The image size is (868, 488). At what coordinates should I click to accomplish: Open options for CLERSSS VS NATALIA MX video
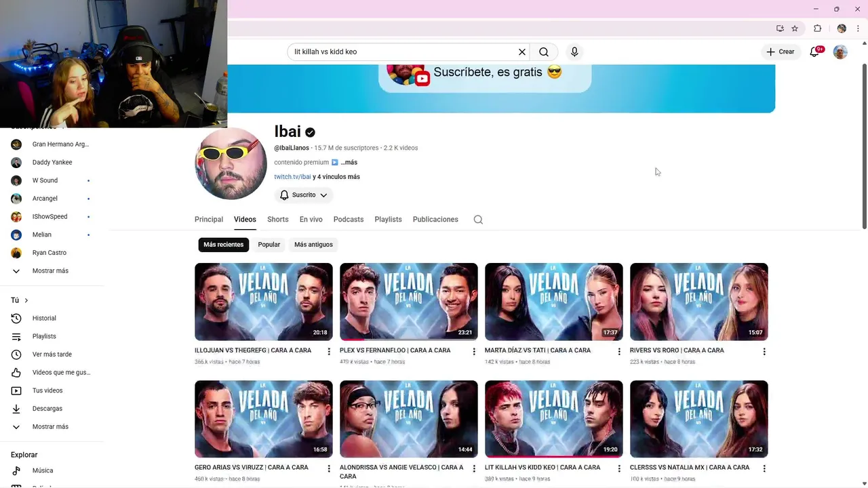coord(764,468)
